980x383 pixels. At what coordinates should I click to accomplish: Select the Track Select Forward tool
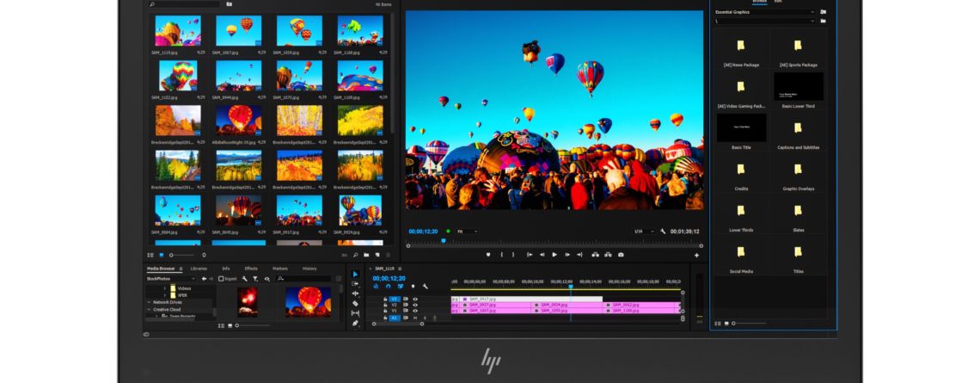point(355,284)
